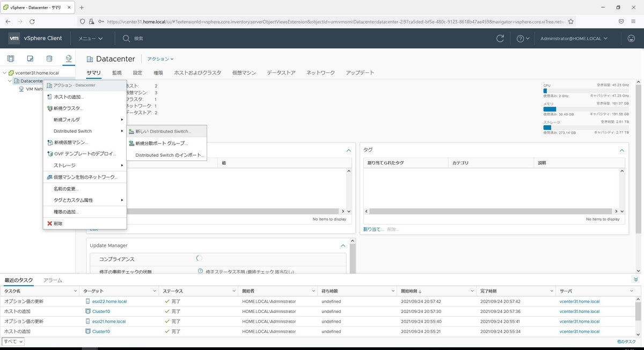Click the esxi22.home.local target host

point(109,301)
